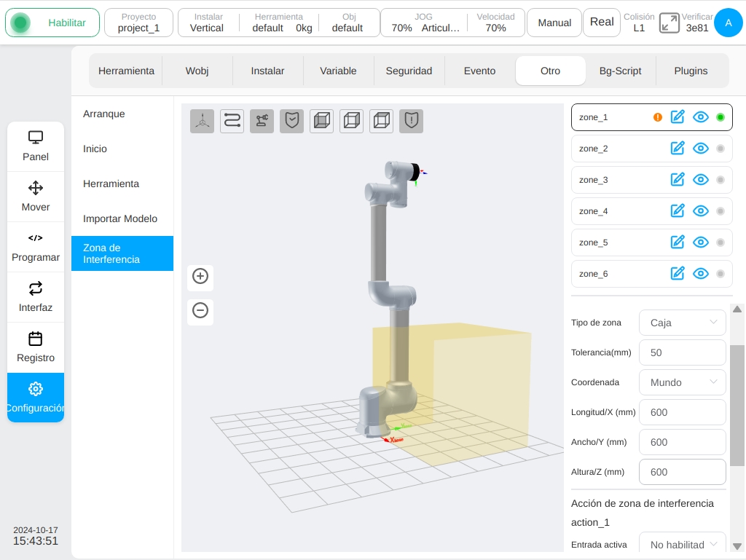Toggle the shield warning display icon

[x=412, y=121]
